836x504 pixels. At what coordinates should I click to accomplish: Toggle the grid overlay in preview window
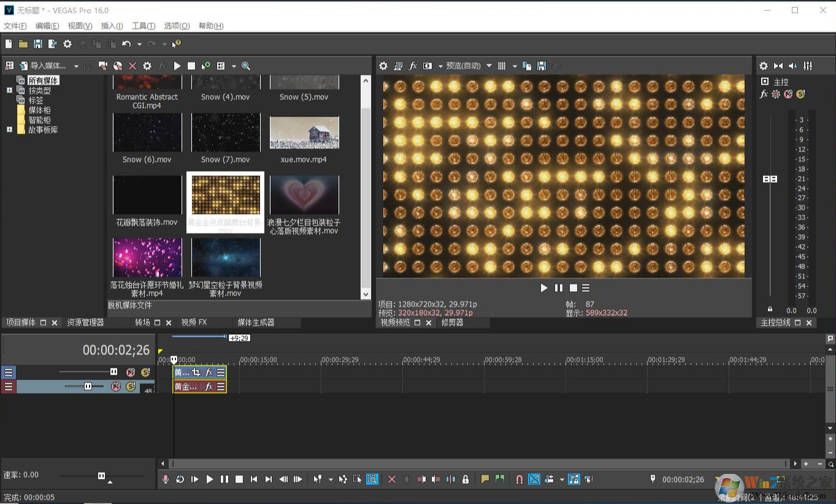(x=503, y=66)
